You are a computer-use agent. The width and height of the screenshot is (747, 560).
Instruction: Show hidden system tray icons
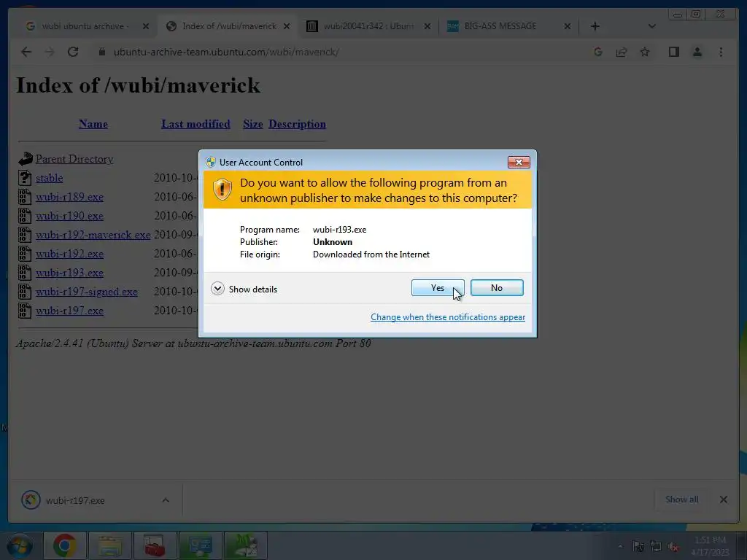(x=620, y=547)
